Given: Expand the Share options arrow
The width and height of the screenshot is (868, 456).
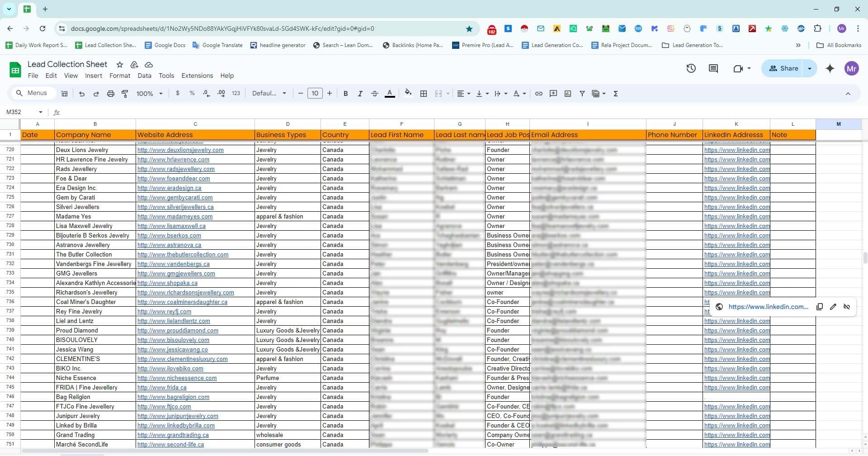Looking at the screenshot, I should point(810,68).
